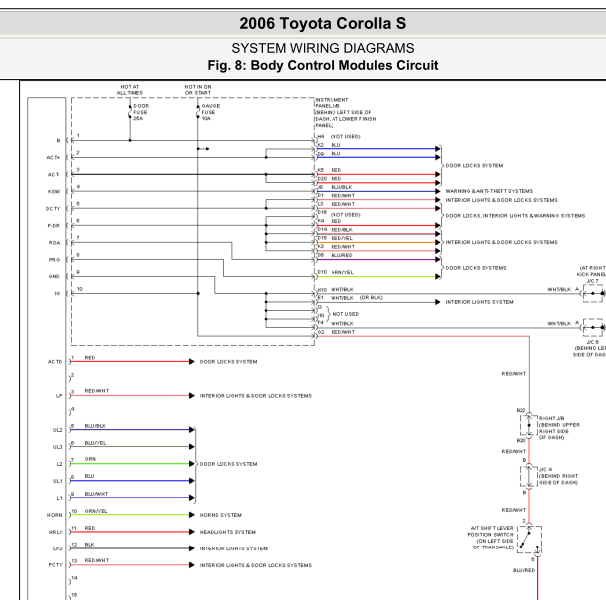Click the 'BLK' wire label on pin 12
The width and height of the screenshot is (606, 600).
pos(89,545)
